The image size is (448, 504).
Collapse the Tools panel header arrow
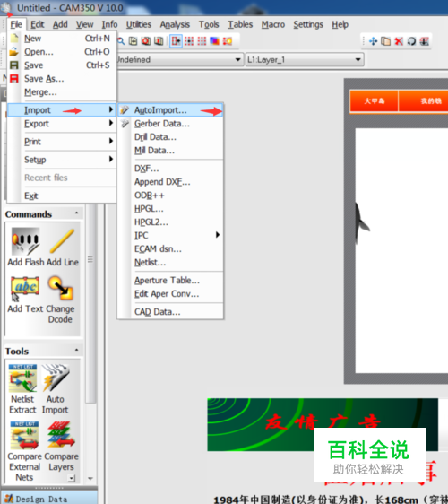point(76,350)
